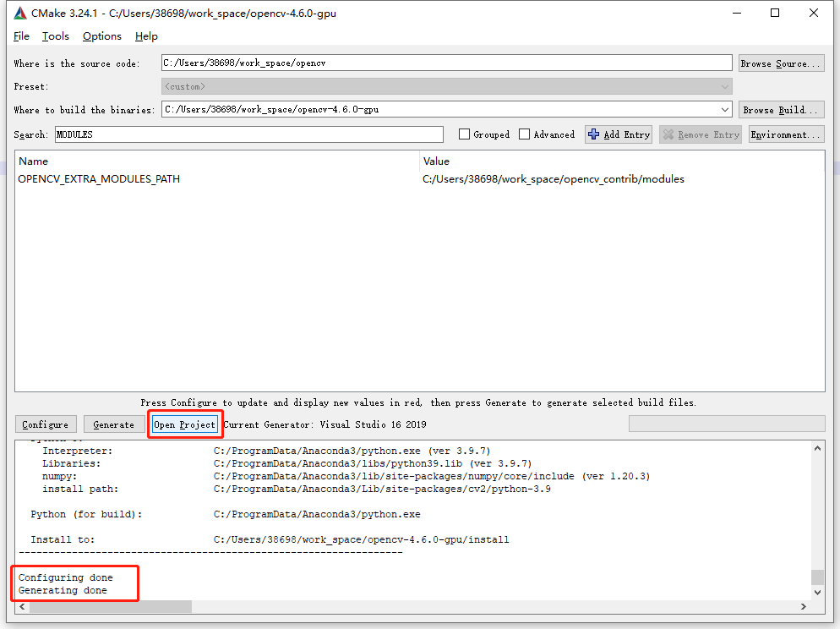Viewport: 840px width, 629px height.
Task: Select the OPENCV_EXTRA_MODULES_PATH entry name
Action: coord(99,179)
